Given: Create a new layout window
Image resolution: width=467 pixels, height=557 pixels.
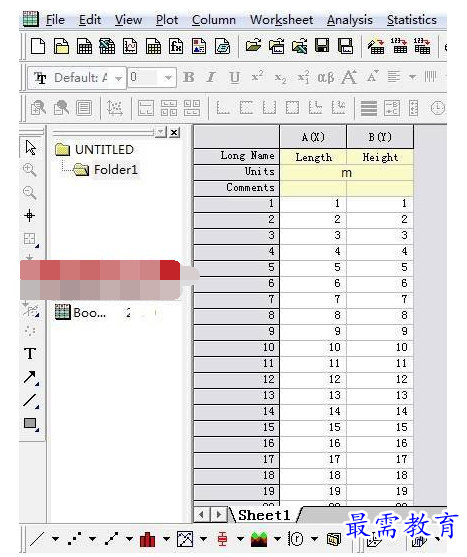Looking at the screenshot, I should [199, 47].
